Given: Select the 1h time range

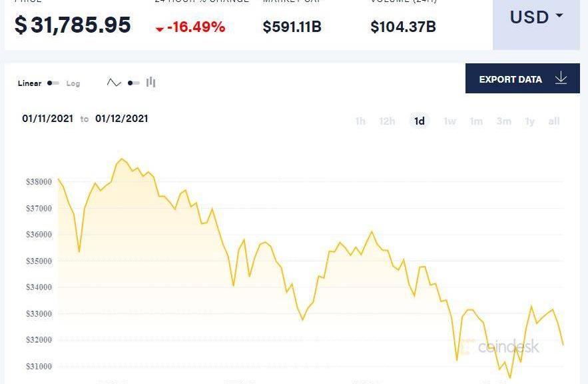Looking at the screenshot, I should [360, 121].
